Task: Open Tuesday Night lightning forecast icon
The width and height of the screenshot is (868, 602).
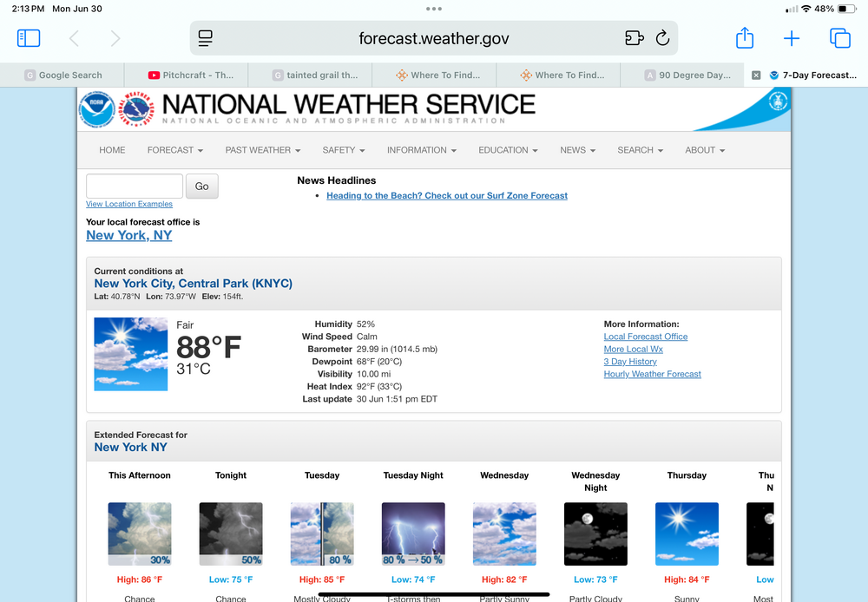Action: pyautogui.click(x=413, y=534)
